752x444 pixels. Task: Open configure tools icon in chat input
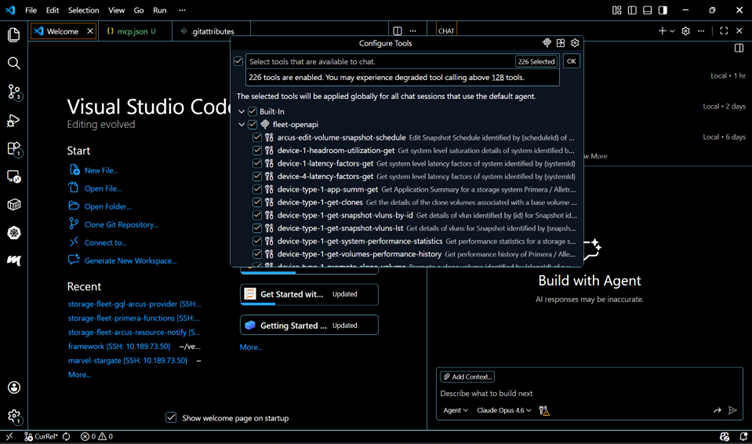544,410
